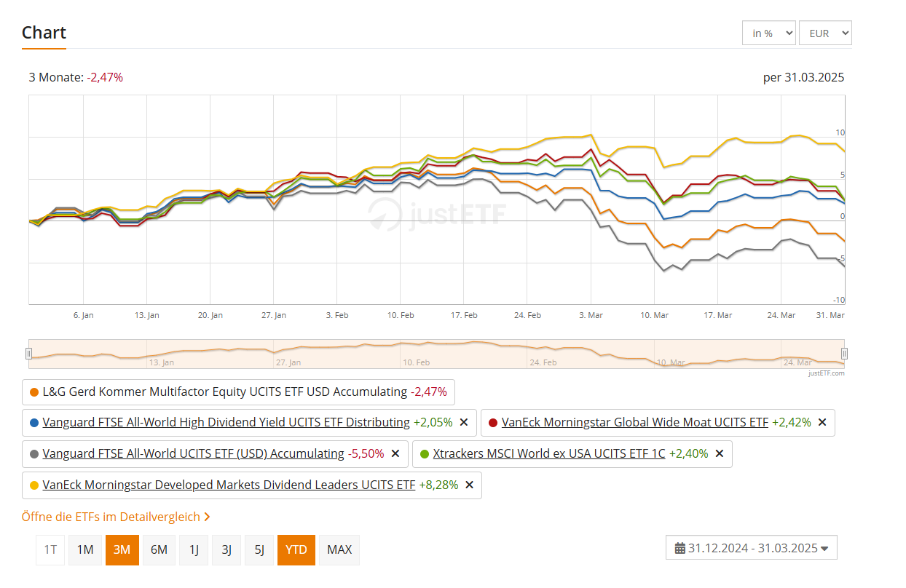
Task: Click left handle of range navigator
Action: [x=29, y=354]
